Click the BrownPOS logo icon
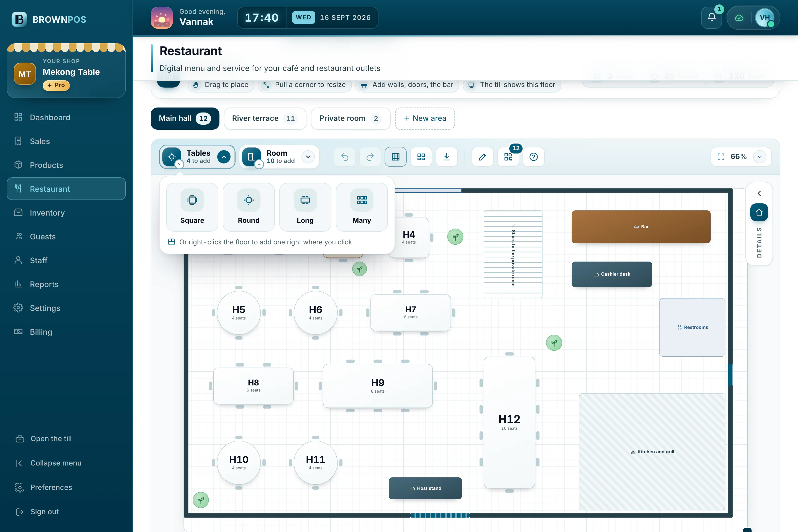798x532 pixels. point(19,19)
